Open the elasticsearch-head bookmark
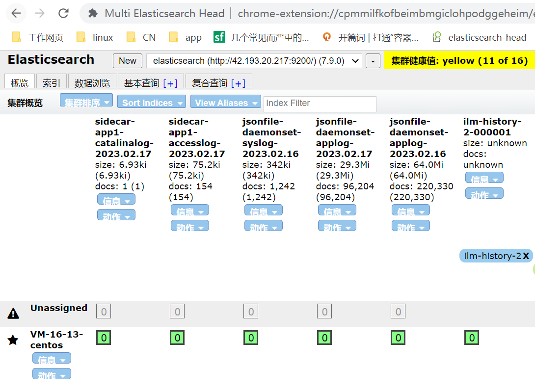The height and width of the screenshot is (392, 535). pos(480,37)
